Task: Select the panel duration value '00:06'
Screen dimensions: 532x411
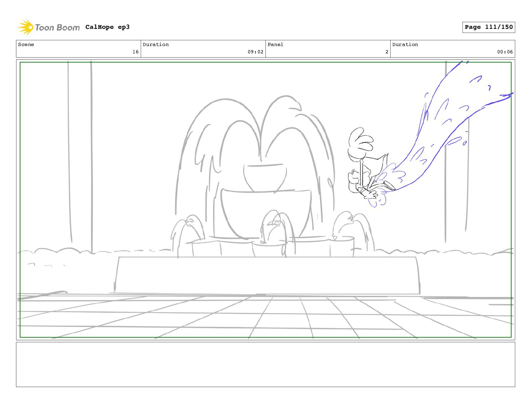Action: [x=505, y=52]
